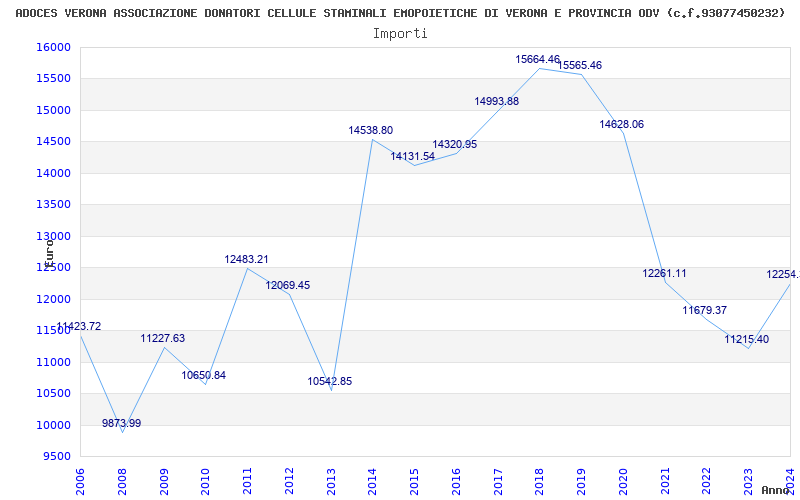The height and width of the screenshot is (500, 800).
Task: Click the y-axis value 14500
Action: (53, 142)
